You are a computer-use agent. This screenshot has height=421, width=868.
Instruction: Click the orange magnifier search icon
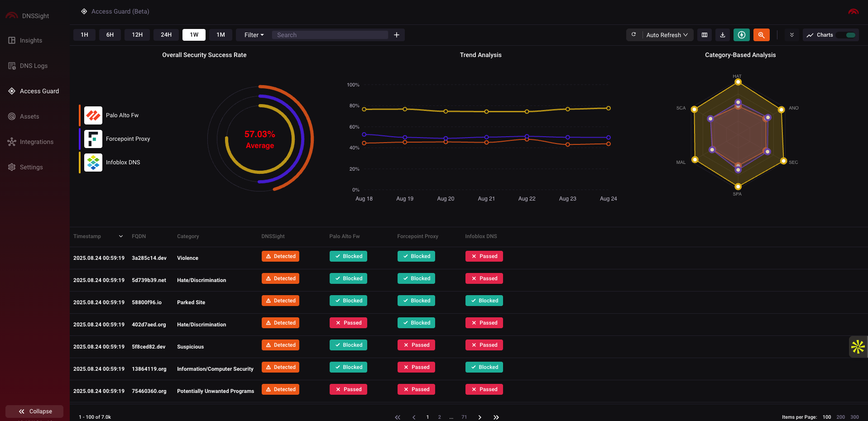tap(761, 35)
